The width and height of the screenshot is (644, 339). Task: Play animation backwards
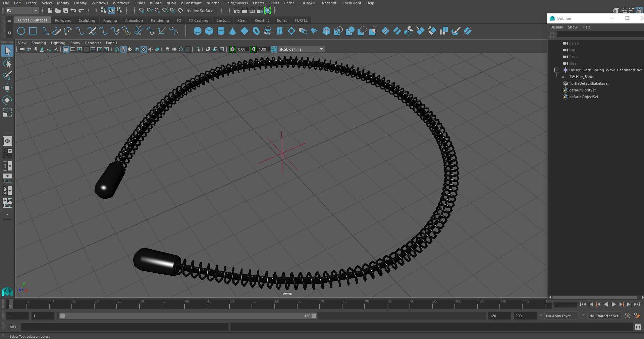click(606, 304)
